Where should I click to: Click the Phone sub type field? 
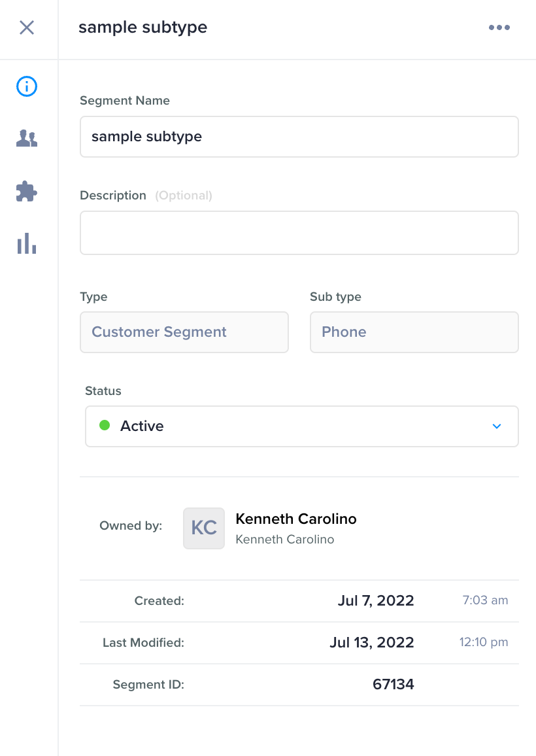point(414,332)
